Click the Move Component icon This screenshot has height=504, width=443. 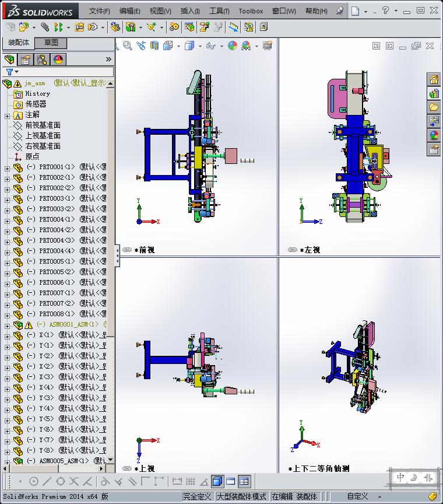93,27
